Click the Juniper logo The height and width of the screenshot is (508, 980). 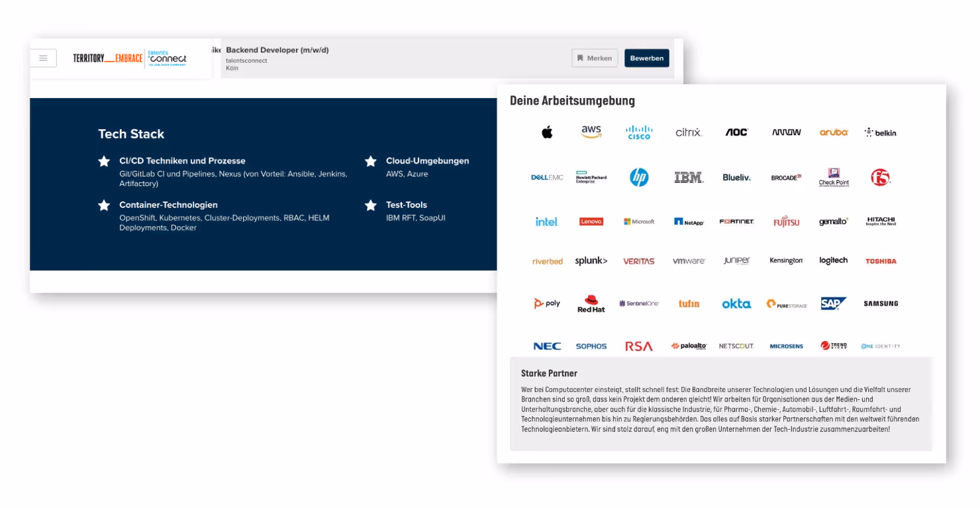point(736,261)
